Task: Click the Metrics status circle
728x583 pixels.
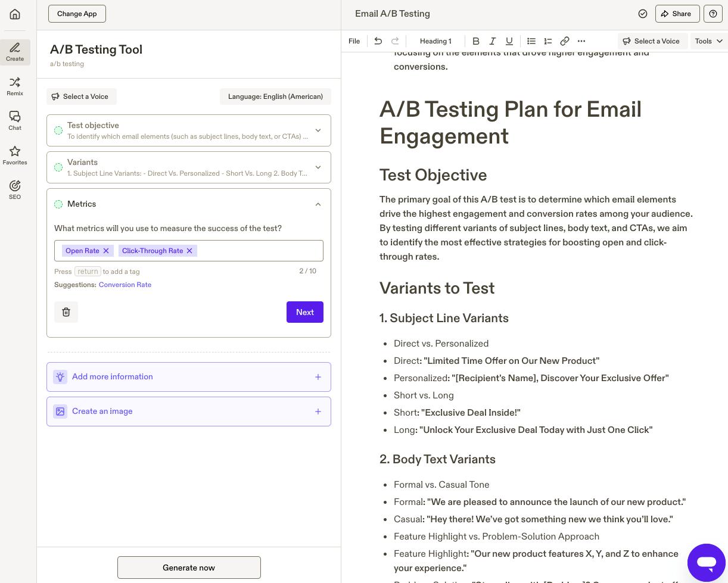Action: coord(58,204)
